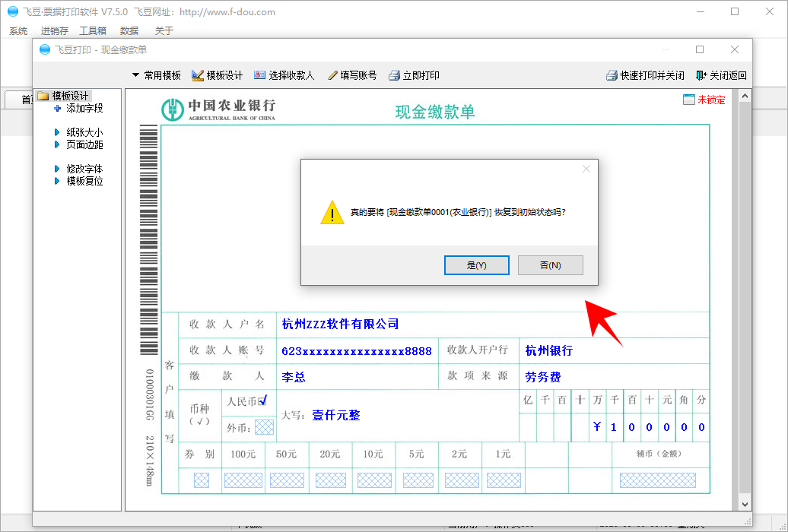Maximize the 飞豆打印 - 现金缴款单 window
The width and height of the screenshot is (788, 532).
point(700,49)
